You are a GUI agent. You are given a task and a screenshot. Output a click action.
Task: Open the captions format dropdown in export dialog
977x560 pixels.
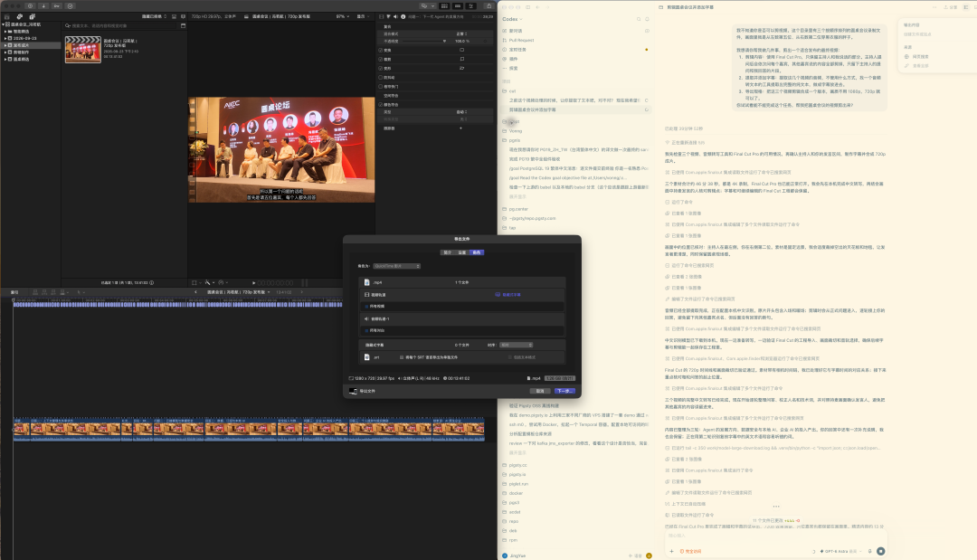click(517, 345)
